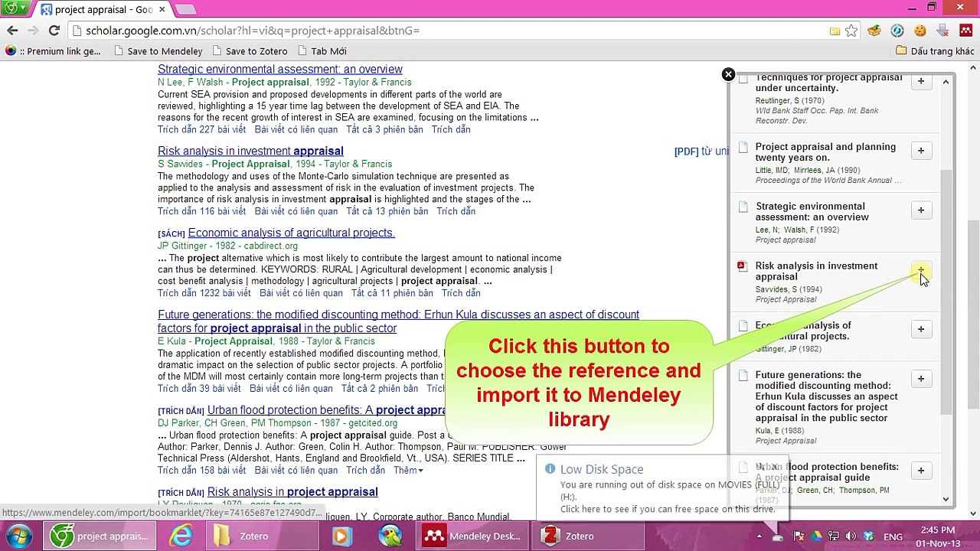Click 'Trích dẫn 1232 bài viết' link
Viewport: 980px width, 551px height.
point(204,293)
